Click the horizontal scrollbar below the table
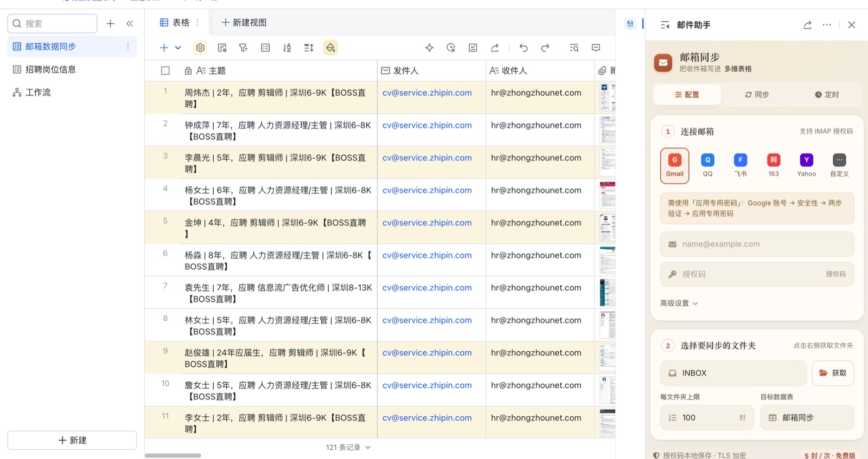The image size is (868, 459). 173,455
